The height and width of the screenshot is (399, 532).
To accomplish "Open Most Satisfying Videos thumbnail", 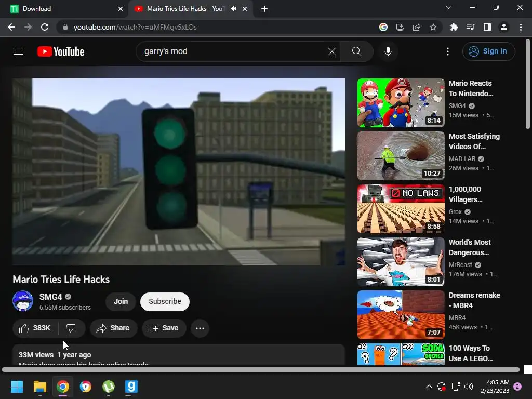I will coord(401,156).
